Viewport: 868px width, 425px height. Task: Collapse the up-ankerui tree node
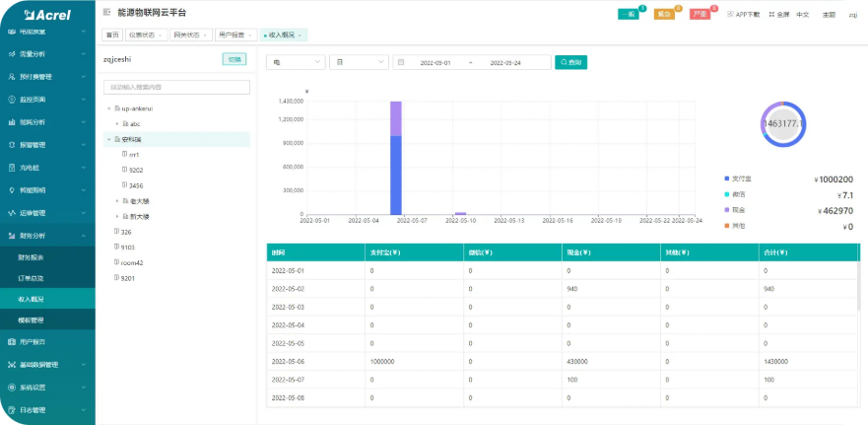coord(109,108)
